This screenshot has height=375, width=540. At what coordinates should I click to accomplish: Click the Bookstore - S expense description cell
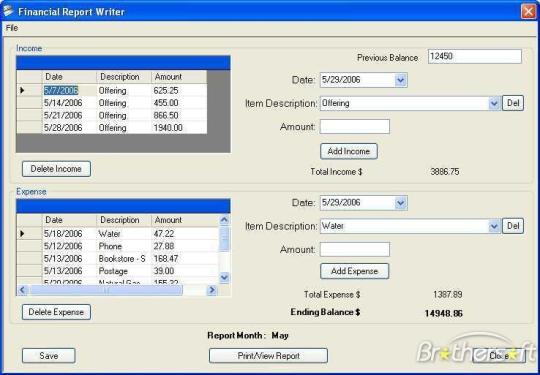124,259
